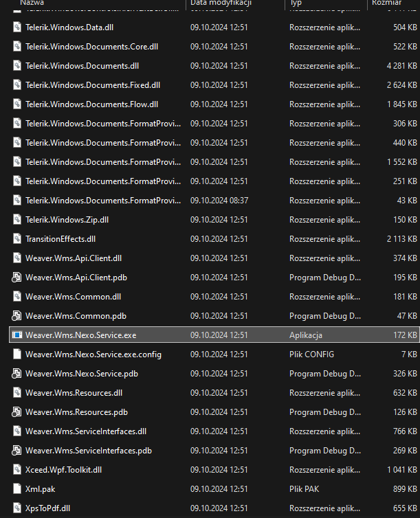Click the Weaver.Wms.Nexo.Service.exe application icon

point(17,335)
